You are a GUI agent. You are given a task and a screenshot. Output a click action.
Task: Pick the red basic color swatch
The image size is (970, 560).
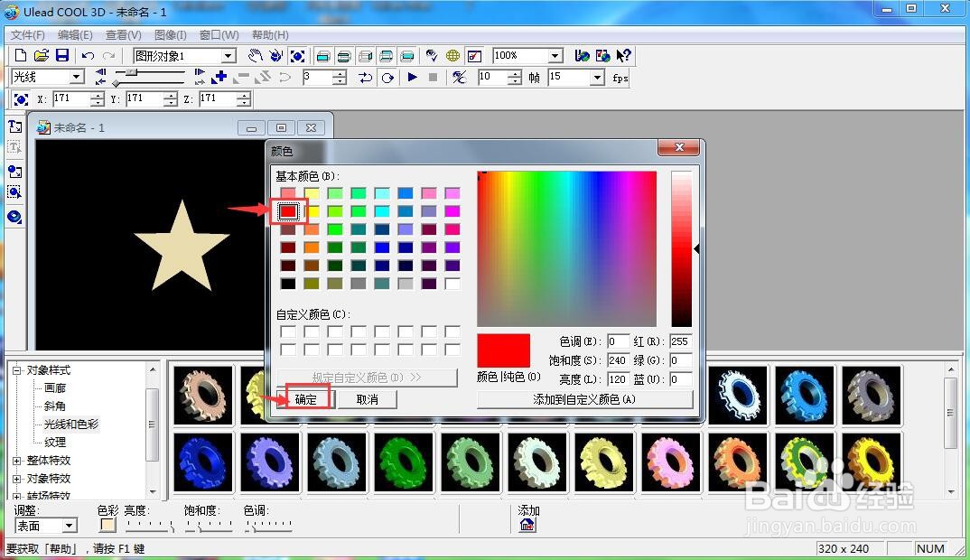(288, 211)
